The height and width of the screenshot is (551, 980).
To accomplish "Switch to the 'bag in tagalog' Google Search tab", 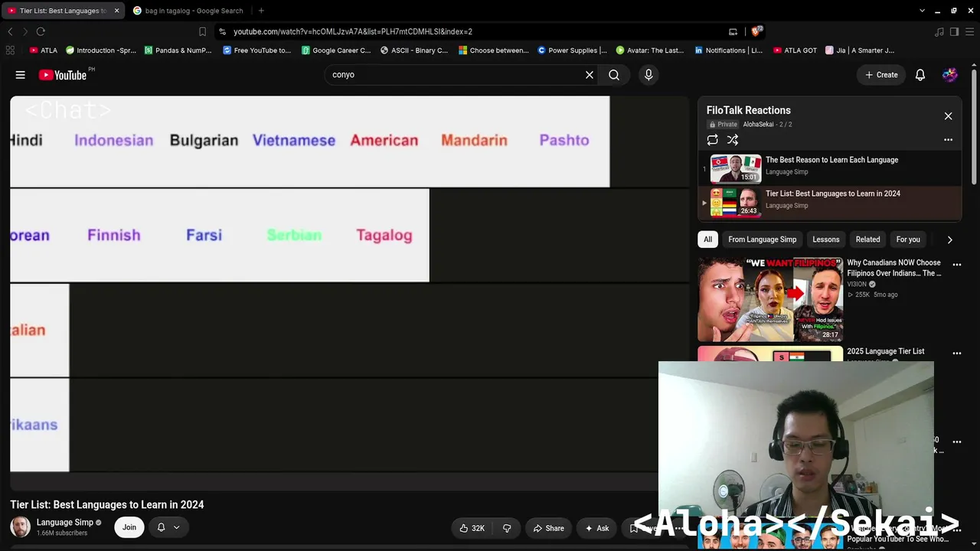I will click(x=188, y=11).
